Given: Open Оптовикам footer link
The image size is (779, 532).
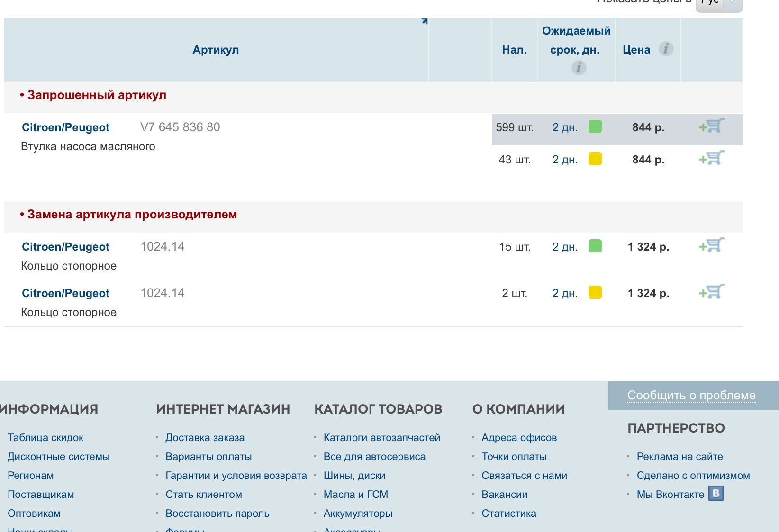Looking at the screenshot, I should (x=34, y=514).
